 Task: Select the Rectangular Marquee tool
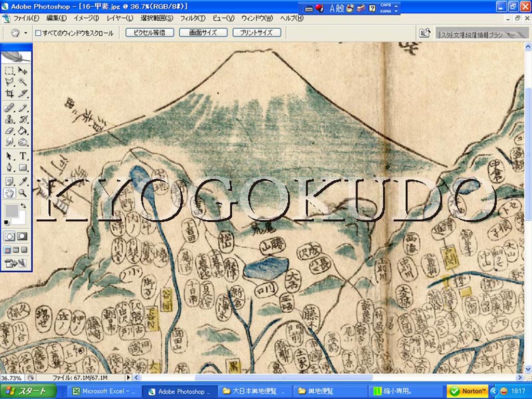[x=9, y=71]
